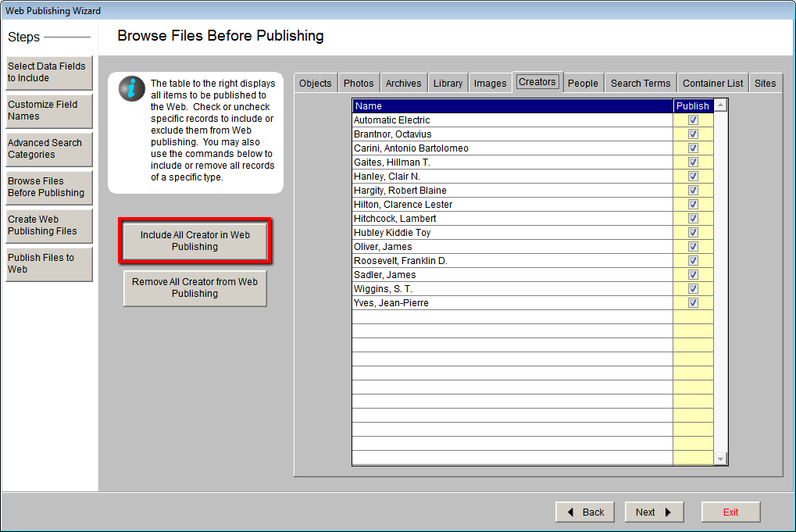Image resolution: width=796 pixels, height=532 pixels.
Task: Select the Publish Files to Web step
Action: click(x=48, y=263)
